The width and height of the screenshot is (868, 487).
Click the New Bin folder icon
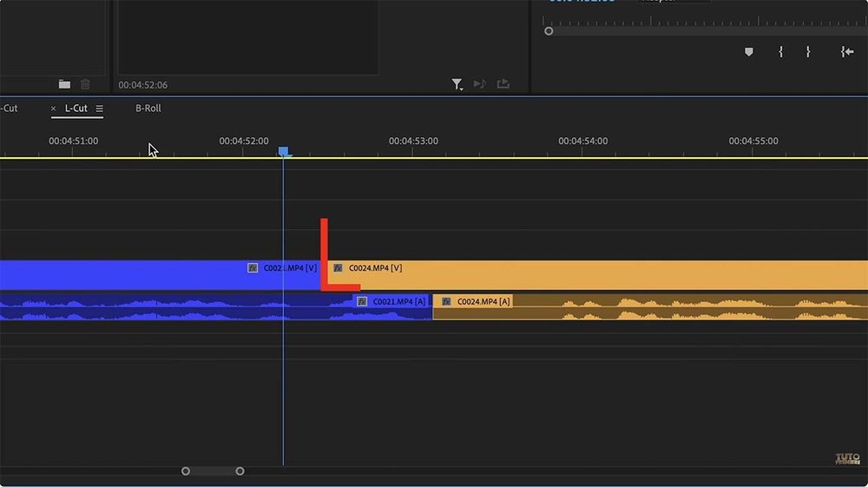coord(64,84)
